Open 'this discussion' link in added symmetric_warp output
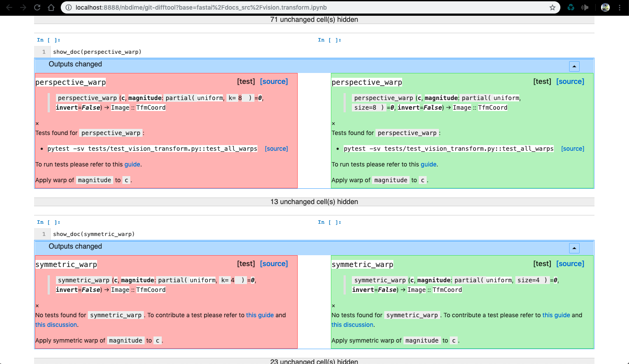 coord(352,325)
